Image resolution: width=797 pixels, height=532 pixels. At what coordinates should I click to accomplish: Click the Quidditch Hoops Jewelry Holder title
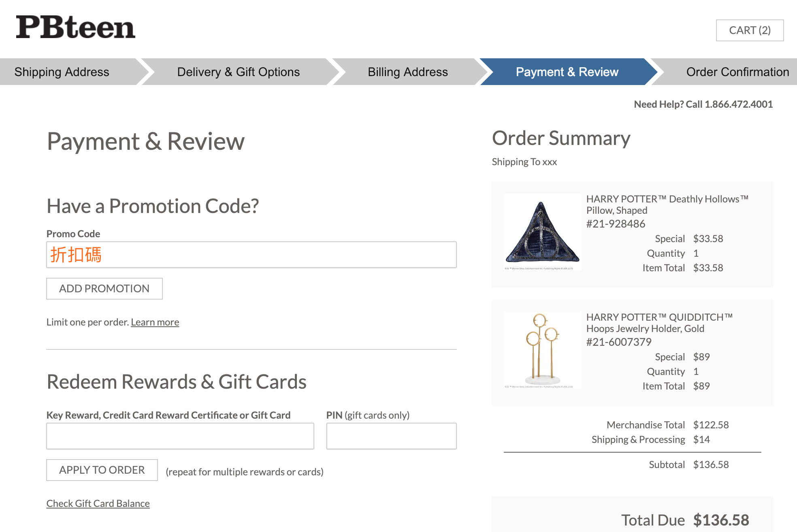pyautogui.click(x=659, y=323)
